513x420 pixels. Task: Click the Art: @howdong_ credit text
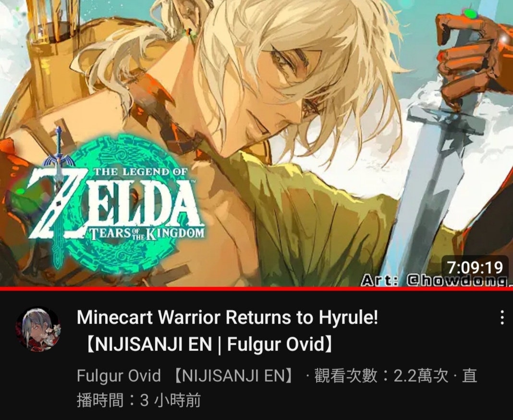click(437, 280)
